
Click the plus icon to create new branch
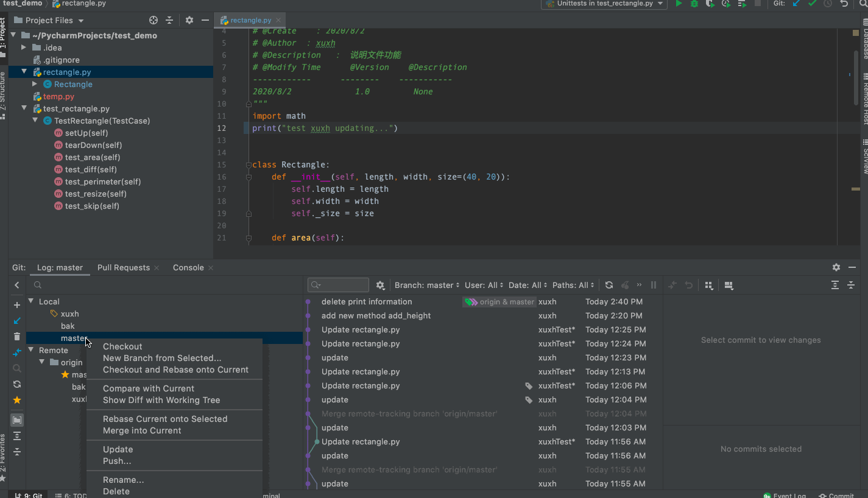click(x=17, y=305)
